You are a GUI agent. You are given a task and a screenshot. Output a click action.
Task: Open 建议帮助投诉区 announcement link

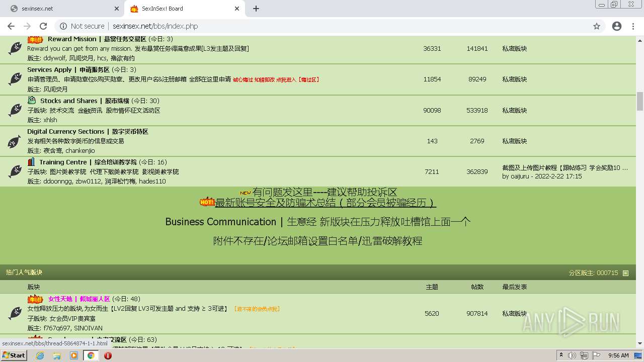[325, 192]
